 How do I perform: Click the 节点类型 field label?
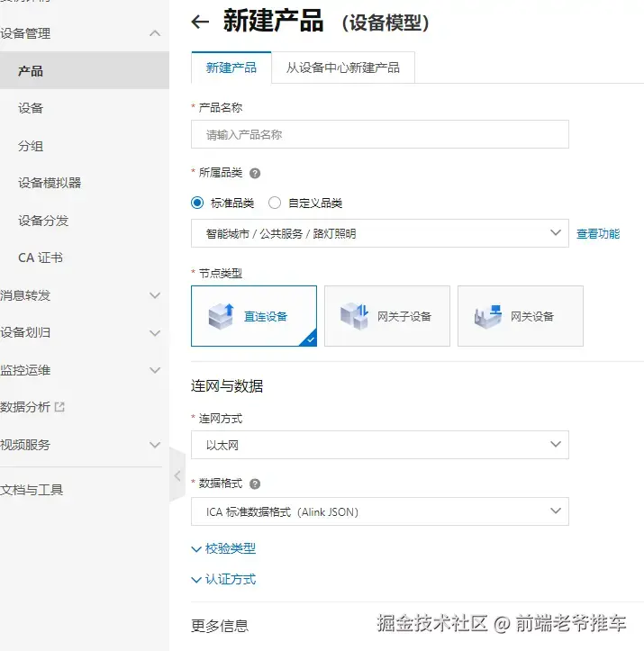pyautogui.click(x=221, y=273)
